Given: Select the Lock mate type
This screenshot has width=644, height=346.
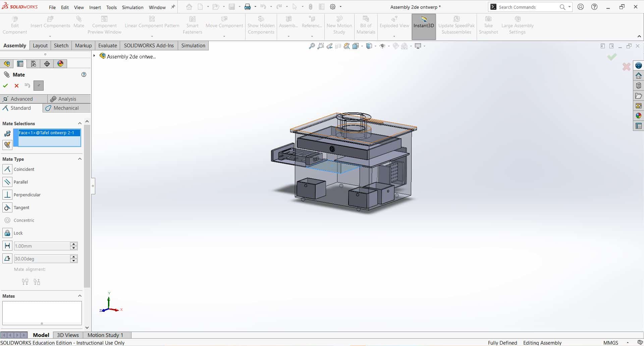Looking at the screenshot, I should coord(7,233).
